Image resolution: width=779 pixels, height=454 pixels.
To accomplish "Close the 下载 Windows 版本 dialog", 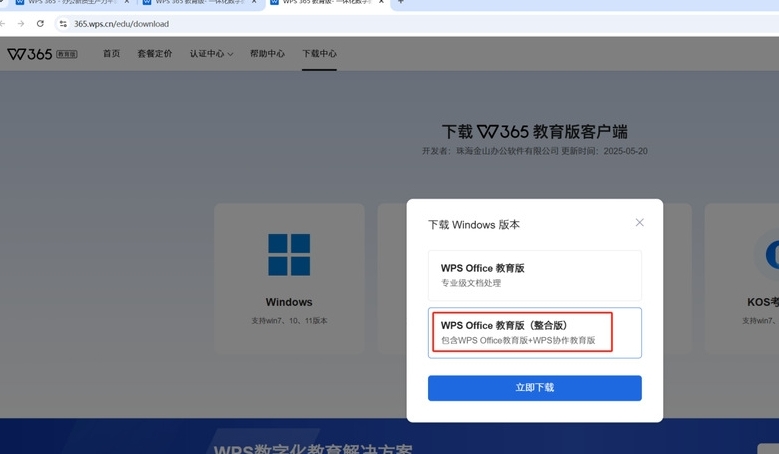I will click(x=639, y=223).
